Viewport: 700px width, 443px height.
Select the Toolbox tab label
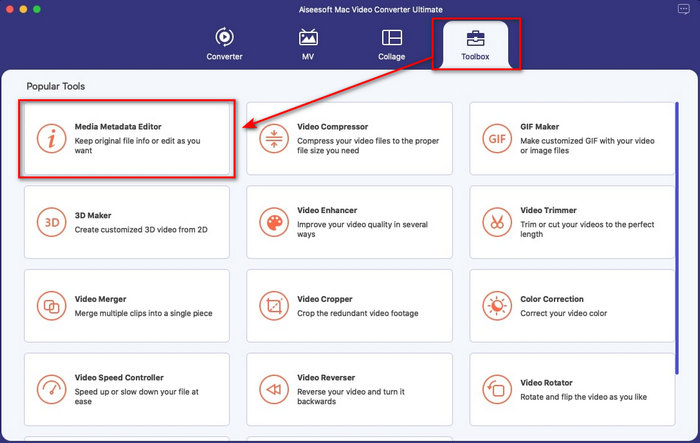pos(475,57)
